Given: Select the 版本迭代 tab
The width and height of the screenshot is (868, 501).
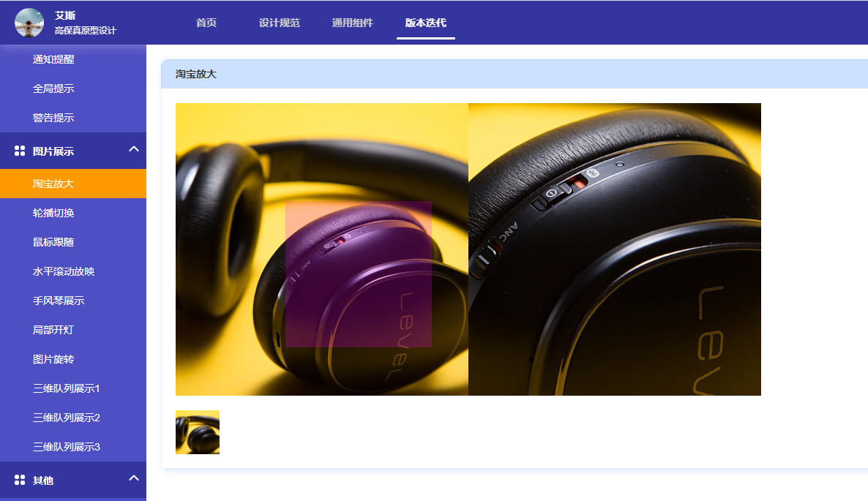Looking at the screenshot, I should 426,23.
